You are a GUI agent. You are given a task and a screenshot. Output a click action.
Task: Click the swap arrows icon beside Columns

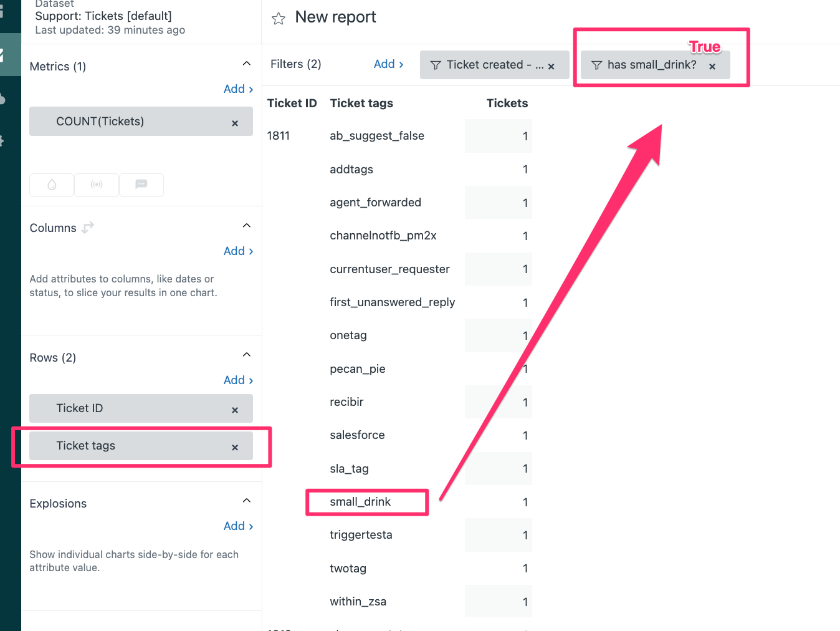(88, 228)
